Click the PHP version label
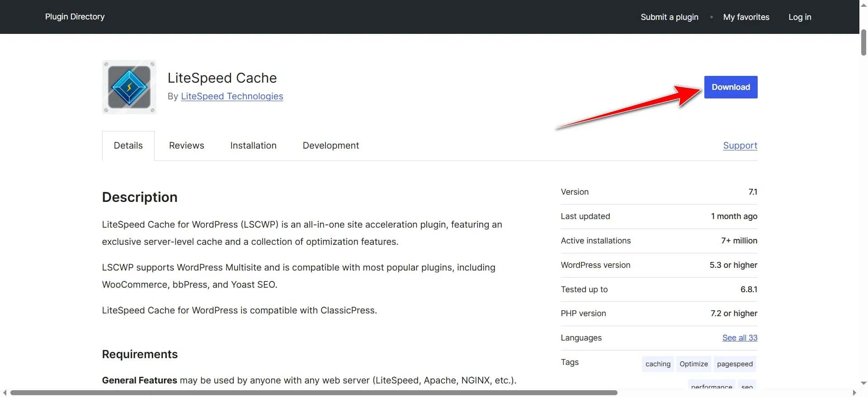 pyautogui.click(x=583, y=313)
